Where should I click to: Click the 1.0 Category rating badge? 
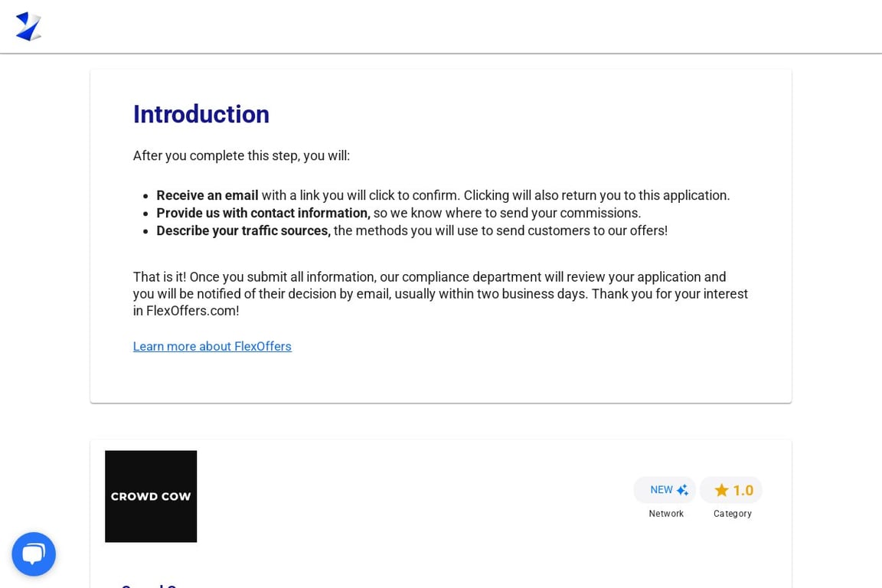tap(730, 490)
